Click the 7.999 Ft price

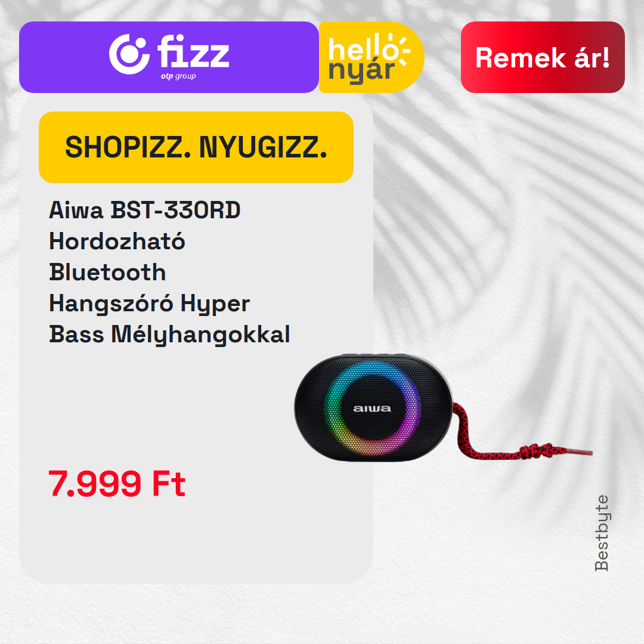[x=117, y=484]
